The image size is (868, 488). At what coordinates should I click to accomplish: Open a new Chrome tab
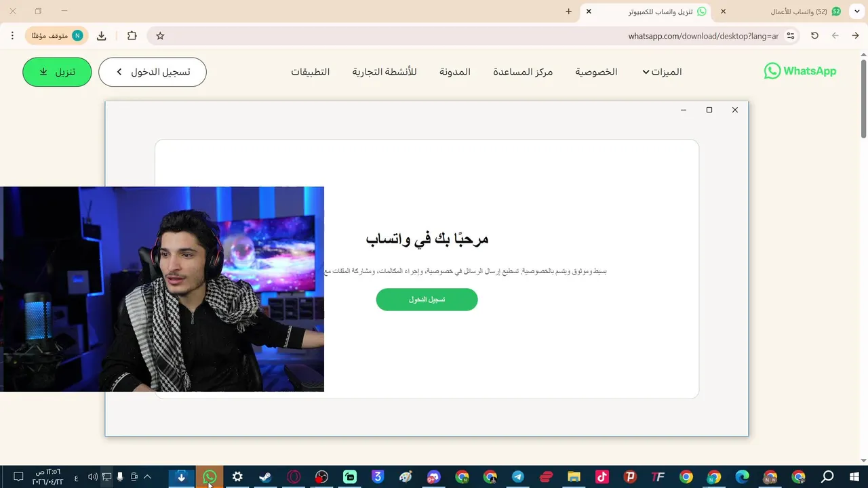pos(568,12)
